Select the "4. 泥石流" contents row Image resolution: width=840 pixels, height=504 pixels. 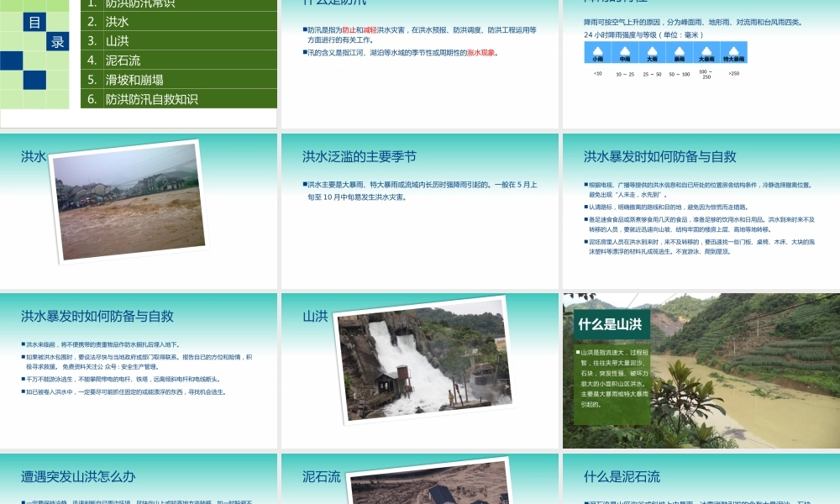coord(179,60)
